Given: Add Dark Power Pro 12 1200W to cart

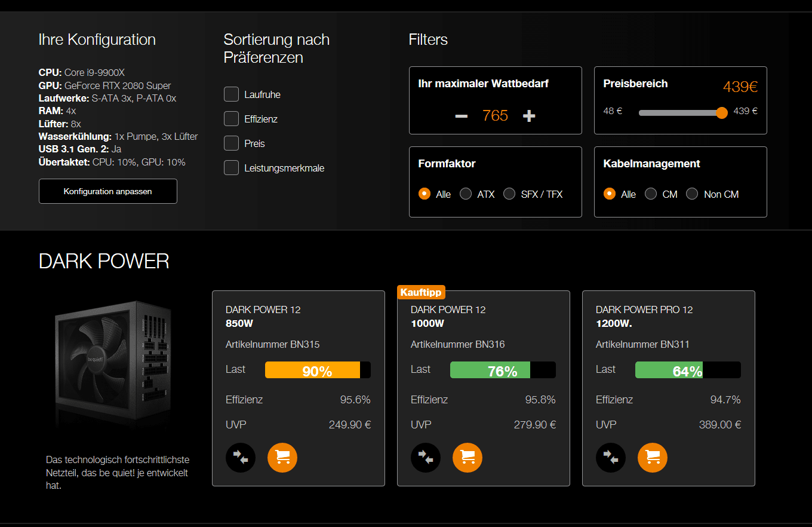Looking at the screenshot, I should click(x=653, y=458).
